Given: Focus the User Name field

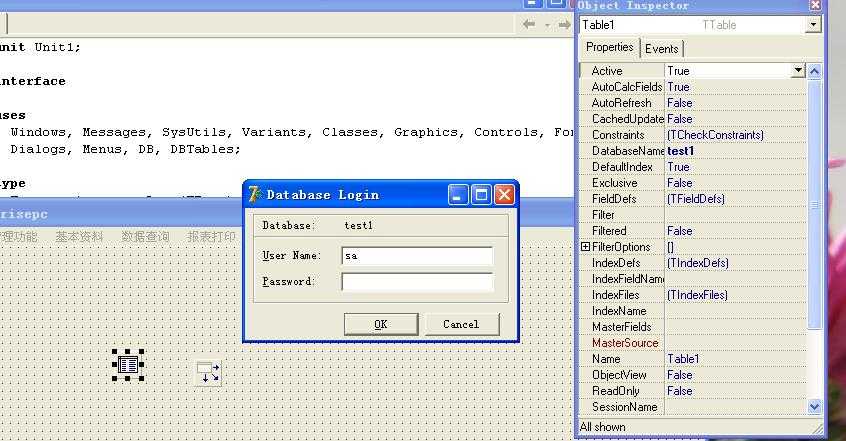Looking at the screenshot, I should click(x=417, y=256).
